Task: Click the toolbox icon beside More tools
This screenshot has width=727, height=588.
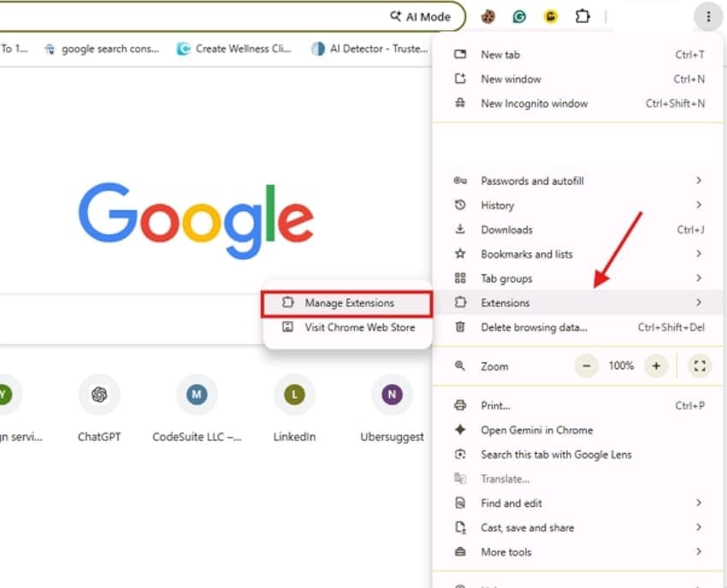Action: click(x=460, y=551)
